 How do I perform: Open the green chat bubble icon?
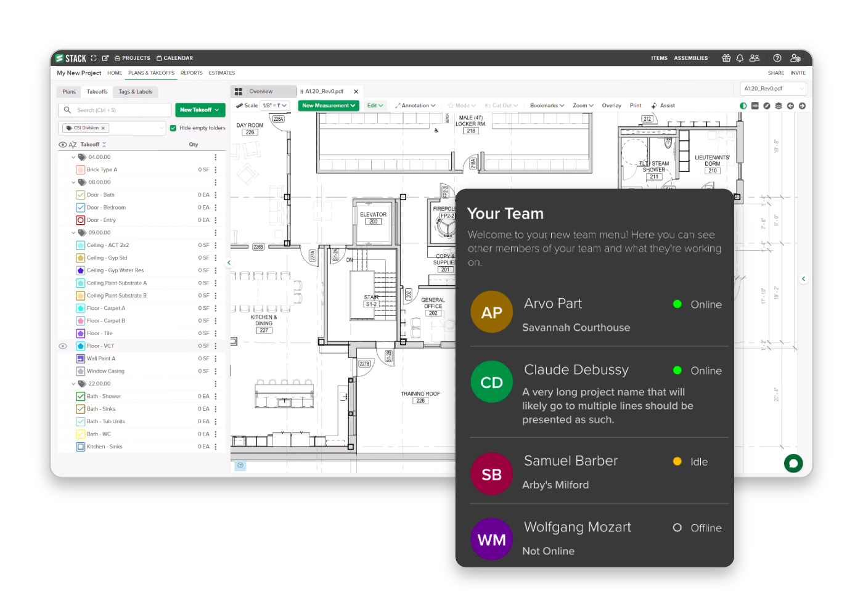(793, 463)
